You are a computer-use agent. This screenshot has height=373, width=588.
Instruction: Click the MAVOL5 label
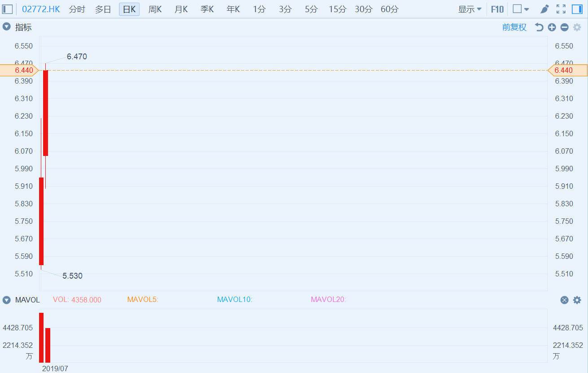(143, 300)
